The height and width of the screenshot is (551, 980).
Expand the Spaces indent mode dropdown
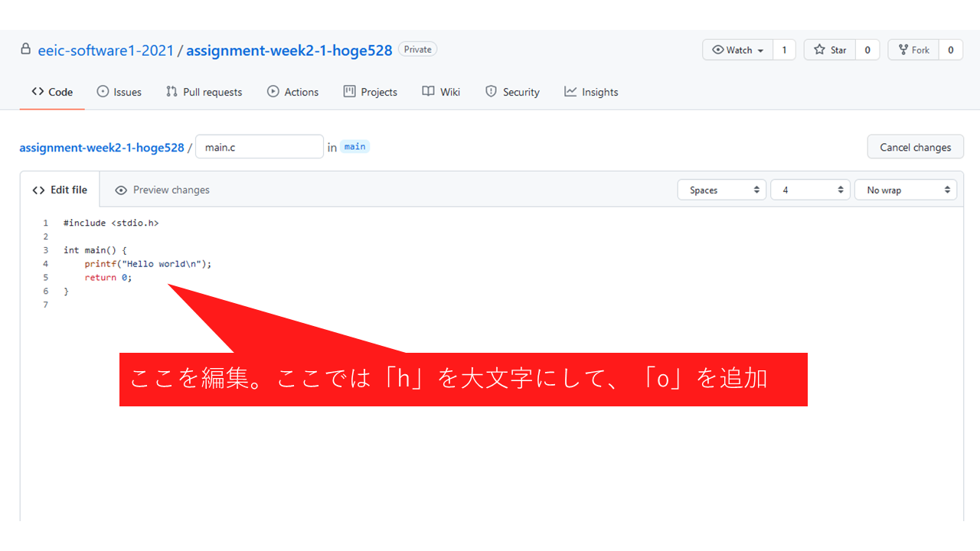tap(721, 190)
